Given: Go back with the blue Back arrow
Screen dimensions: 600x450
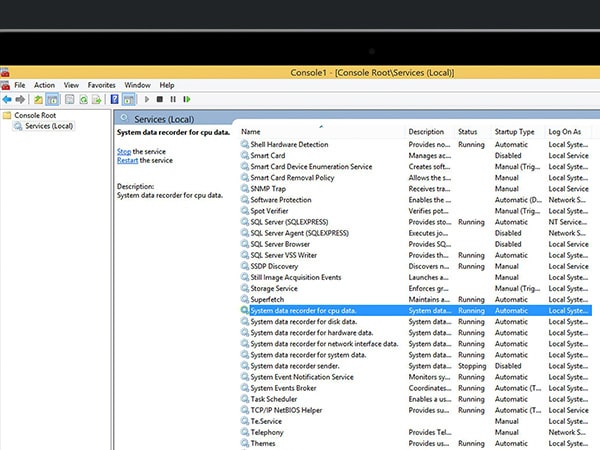Looking at the screenshot, I should tap(7, 99).
